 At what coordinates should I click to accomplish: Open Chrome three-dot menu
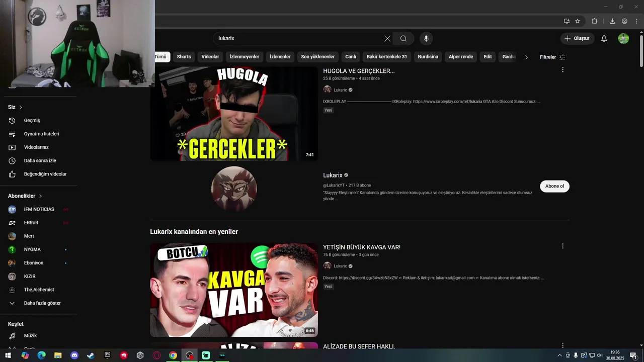(636, 21)
